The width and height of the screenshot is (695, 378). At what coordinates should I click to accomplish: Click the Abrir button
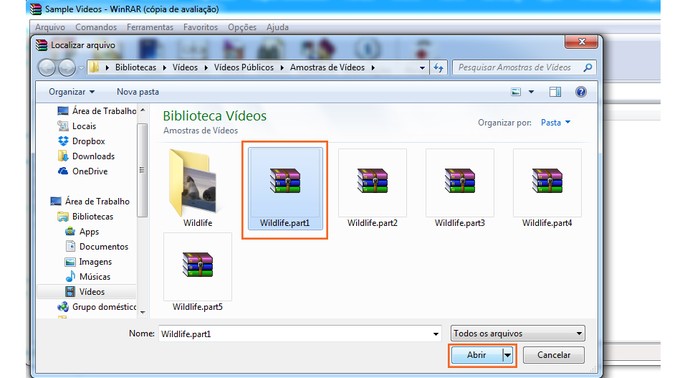tap(476, 355)
